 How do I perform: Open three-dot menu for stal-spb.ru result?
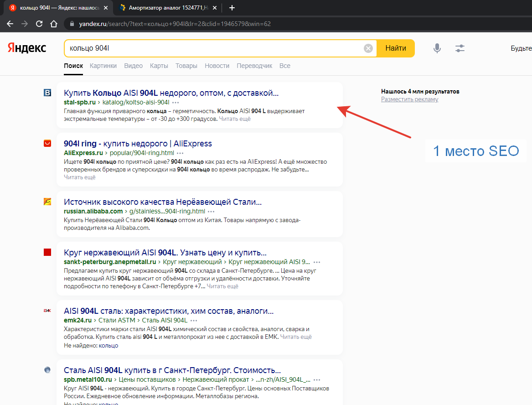point(176,103)
